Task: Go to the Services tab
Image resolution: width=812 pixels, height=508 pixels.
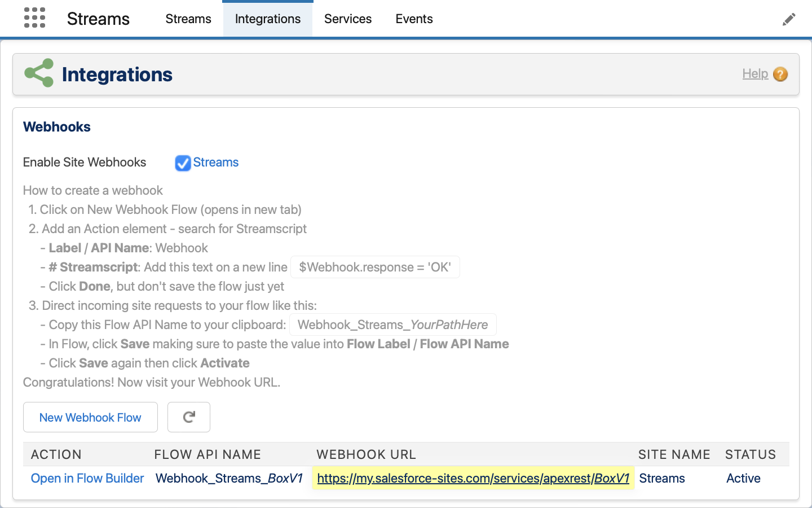Action: click(x=348, y=19)
